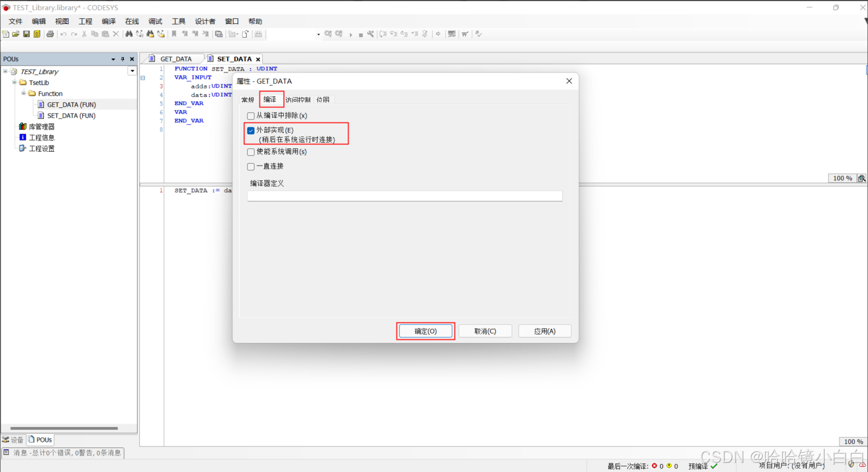Open the Find dialog

(128, 34)
